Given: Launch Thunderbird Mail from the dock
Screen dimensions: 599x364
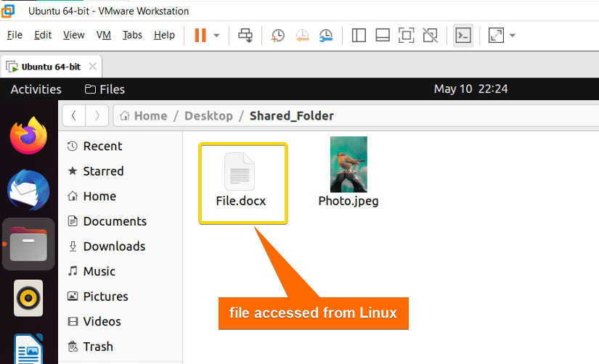Looking at the screenshot, I should tap(28, 190).
